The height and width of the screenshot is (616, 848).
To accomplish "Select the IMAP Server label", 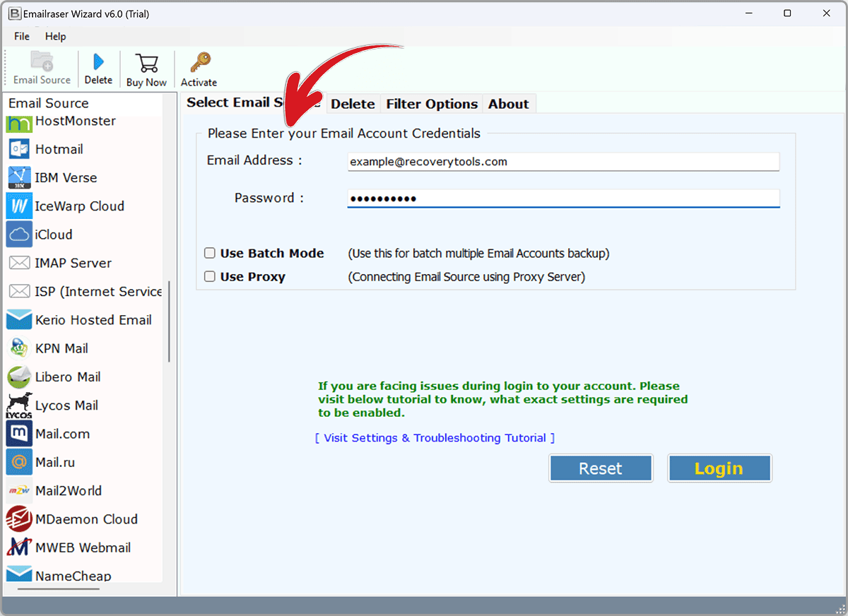I will 73,263.
